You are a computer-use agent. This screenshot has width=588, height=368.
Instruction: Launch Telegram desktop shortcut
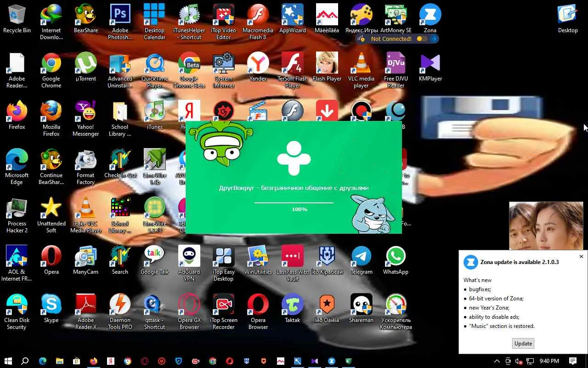pos(362,260)
